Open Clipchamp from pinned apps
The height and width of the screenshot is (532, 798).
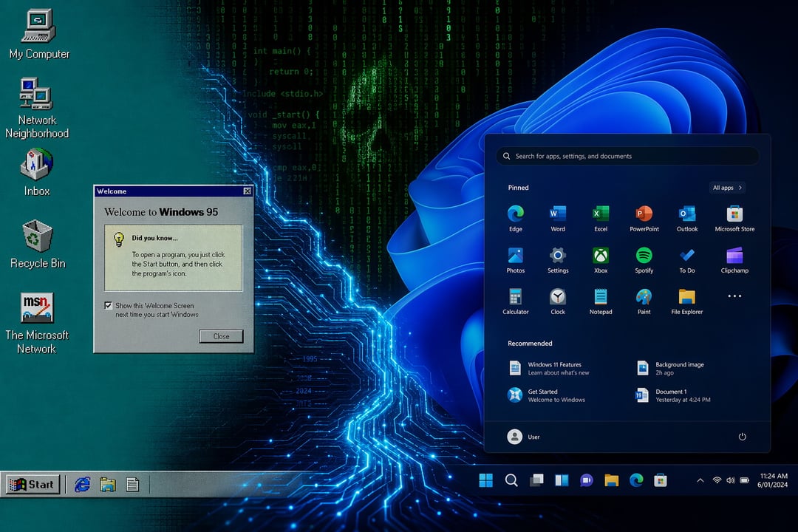(x=734, y=260)
